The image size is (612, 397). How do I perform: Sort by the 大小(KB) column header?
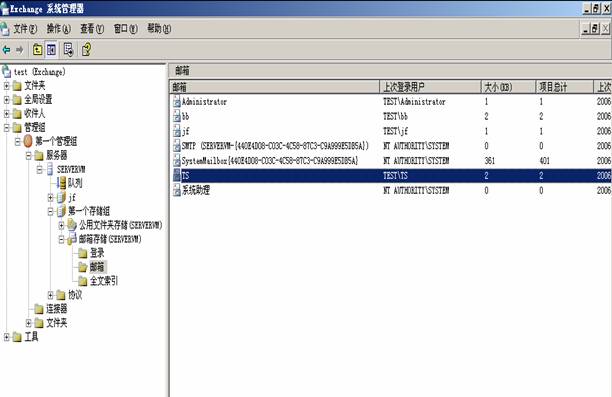pyautogui.click(x=508, y=87)
